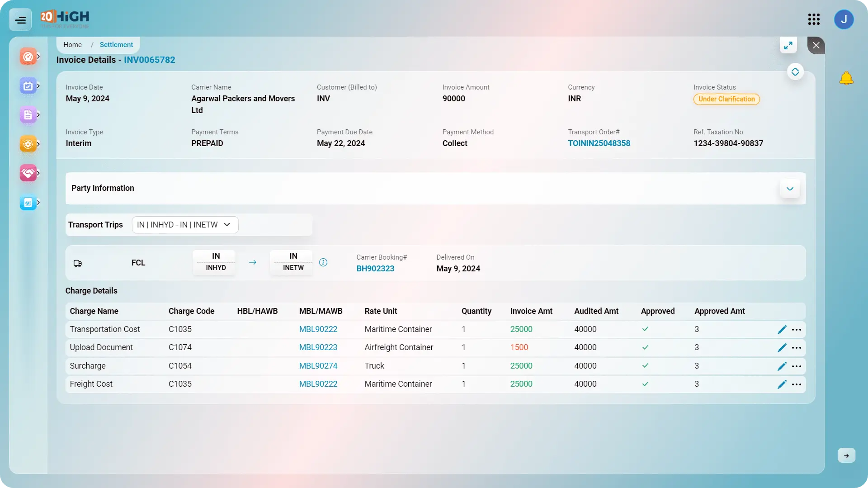Edit the Surcharge charge row
Screen dimensions: 868x488
[782, 366]
